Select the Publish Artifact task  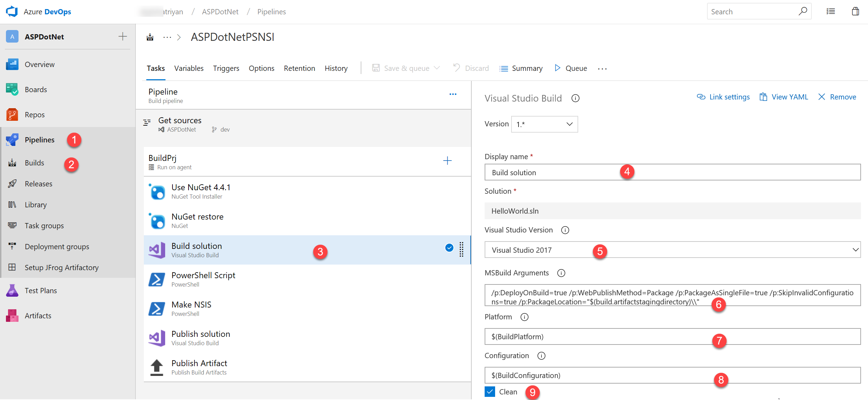307,367
